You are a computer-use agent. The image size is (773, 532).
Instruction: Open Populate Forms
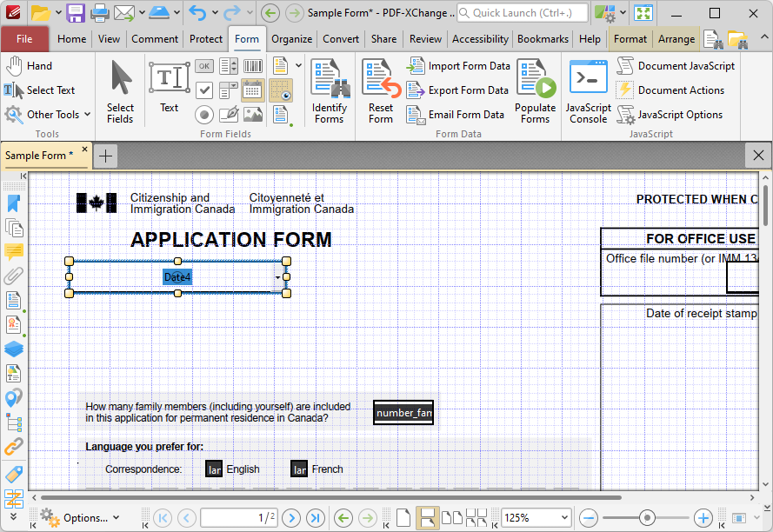[536, 91]
